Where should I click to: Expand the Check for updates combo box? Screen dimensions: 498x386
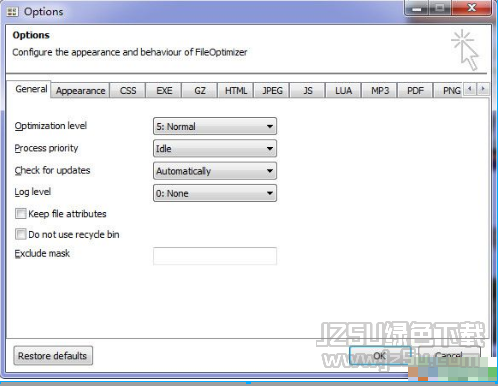coord(215,171)
